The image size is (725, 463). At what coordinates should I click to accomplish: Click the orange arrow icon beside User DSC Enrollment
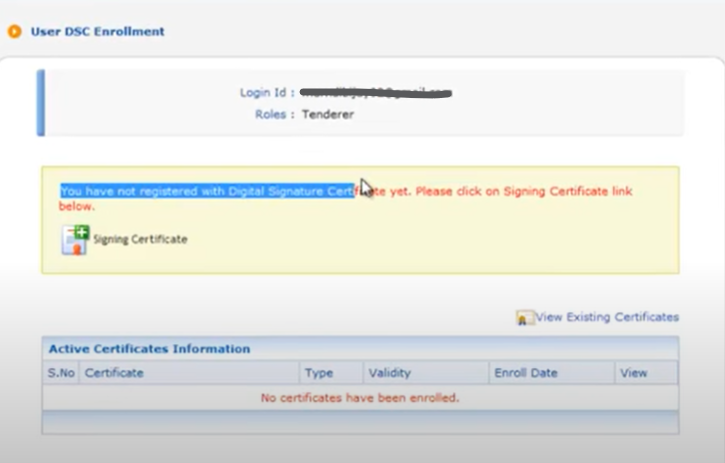coord(14,31)
